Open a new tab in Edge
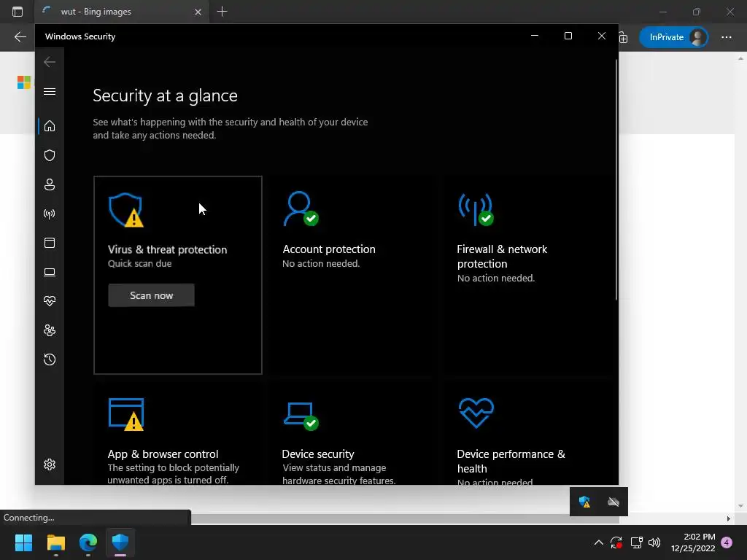 pos(222,12)
